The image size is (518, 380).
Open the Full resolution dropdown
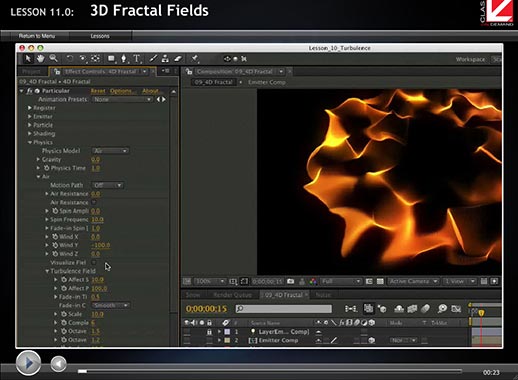[x=341, y=281]
